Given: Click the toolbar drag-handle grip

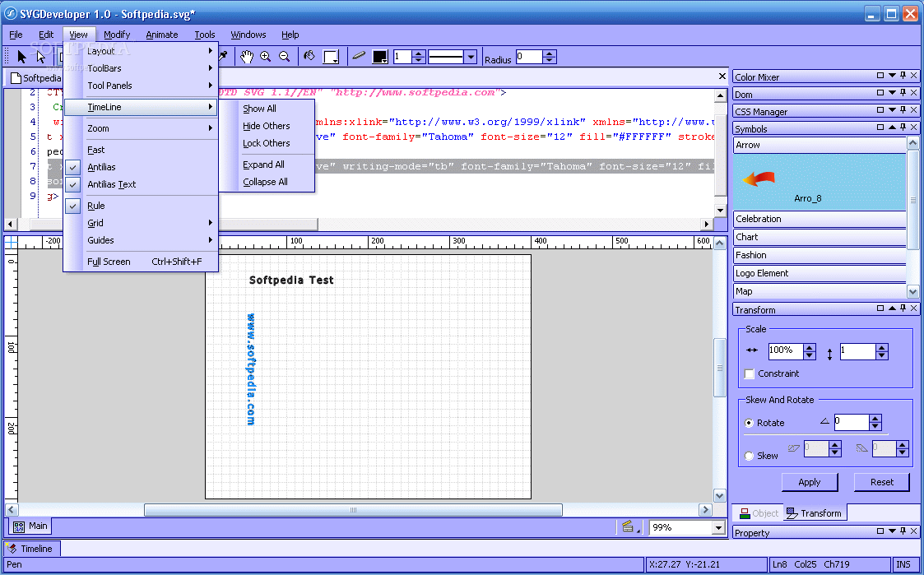Looking at the screenshot, I should (x=7, y=57).
